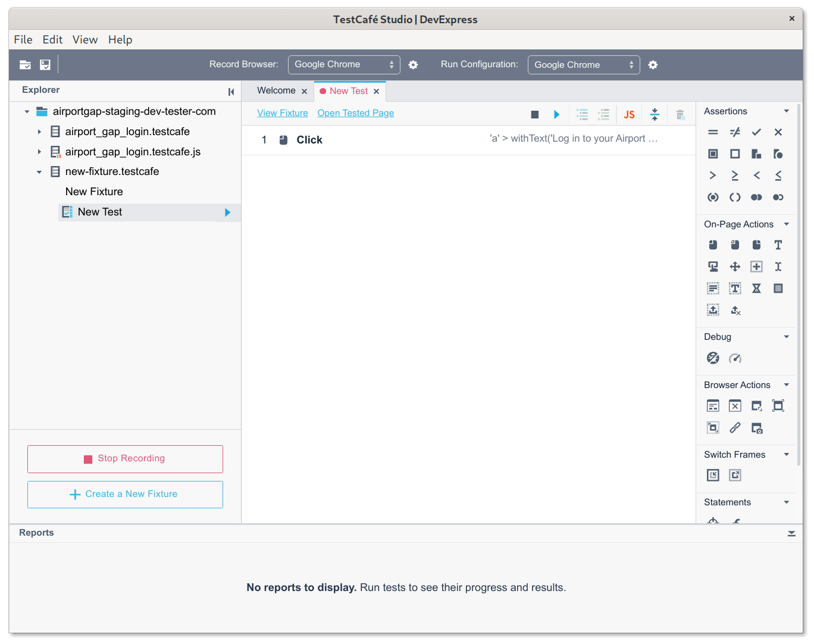Open the View Fixture link

(283, 113)
